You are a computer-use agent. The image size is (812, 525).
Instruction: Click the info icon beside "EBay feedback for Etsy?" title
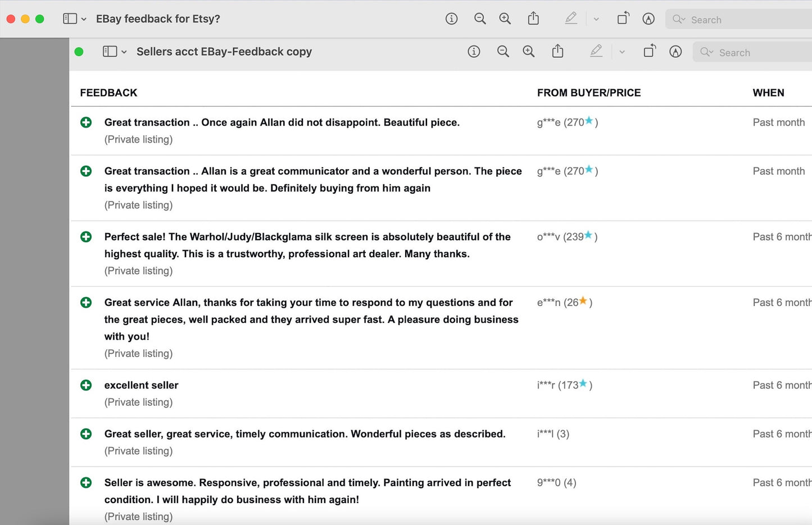pyautogui.click(x=451, y=19)
